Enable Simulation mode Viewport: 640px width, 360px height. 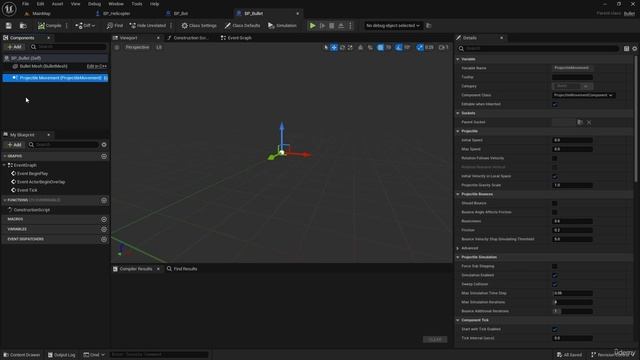pos(282,26)
